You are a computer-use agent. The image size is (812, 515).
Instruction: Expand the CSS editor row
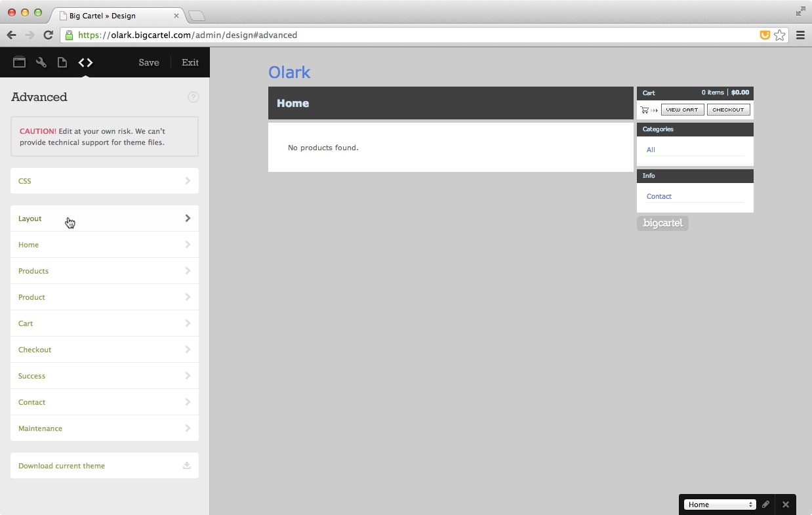pos(104,181)
